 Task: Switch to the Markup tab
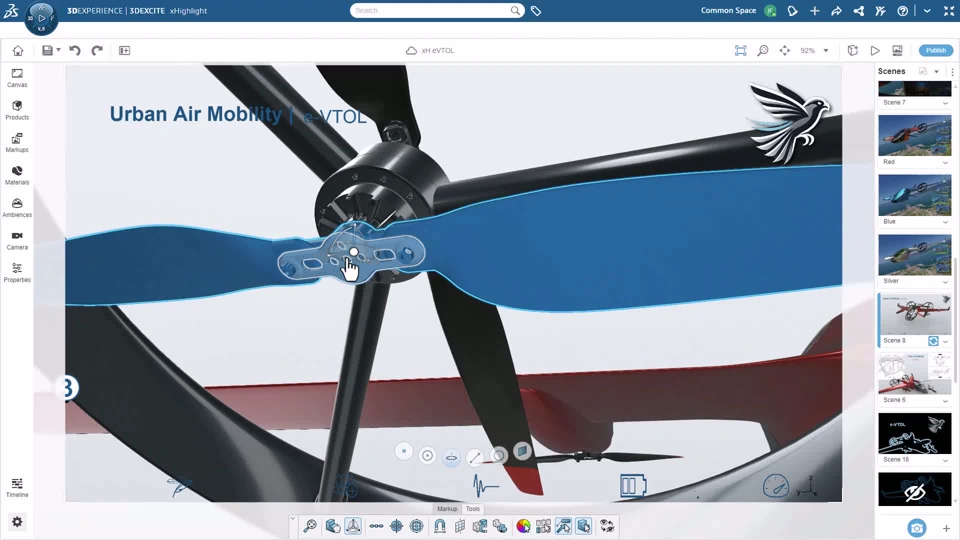[447, 509]
